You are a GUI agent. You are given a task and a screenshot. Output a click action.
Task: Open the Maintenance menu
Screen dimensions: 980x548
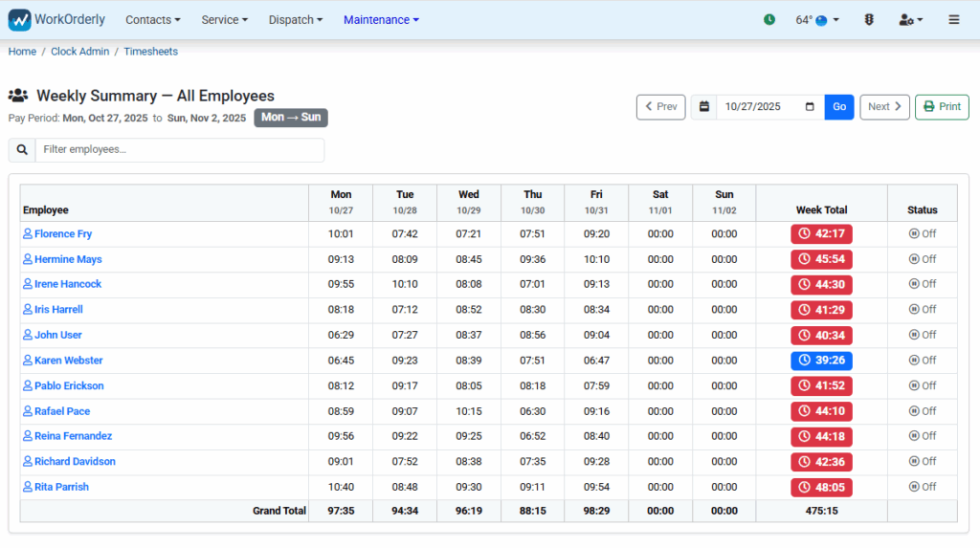pos(381,20)
